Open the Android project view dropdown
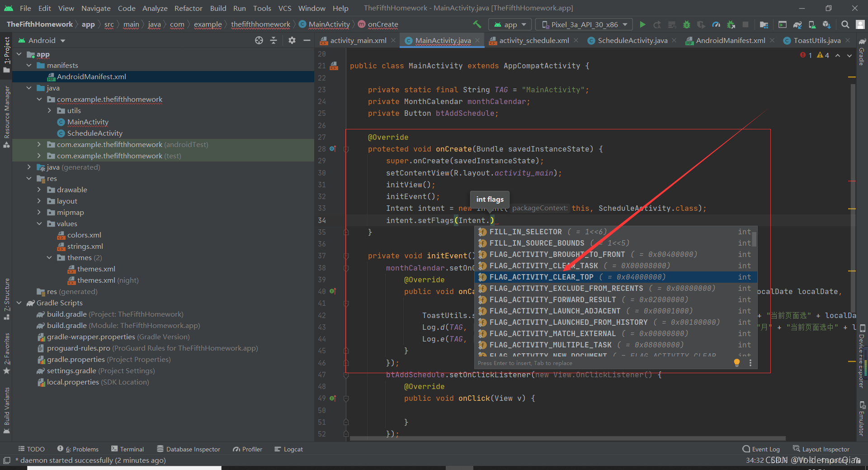Image resolution: width=868 pixels, height=470 pixels. (42, 40)
